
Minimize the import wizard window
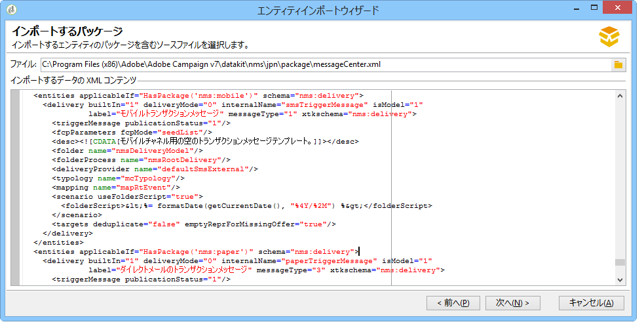pyautogui.click(x=577, y=9)
